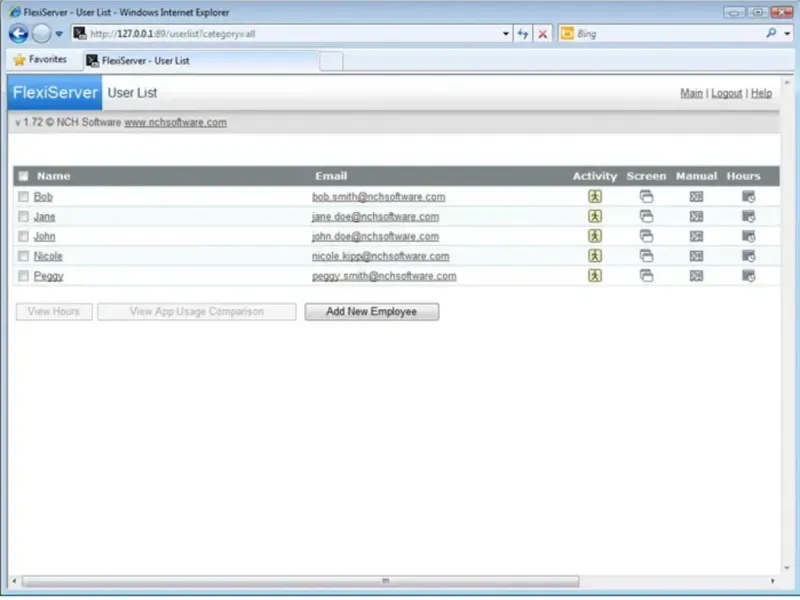Check the box next to Jane
Image resolution: width=800 pixels, height=600 pixels.
(x=23, y=216)
